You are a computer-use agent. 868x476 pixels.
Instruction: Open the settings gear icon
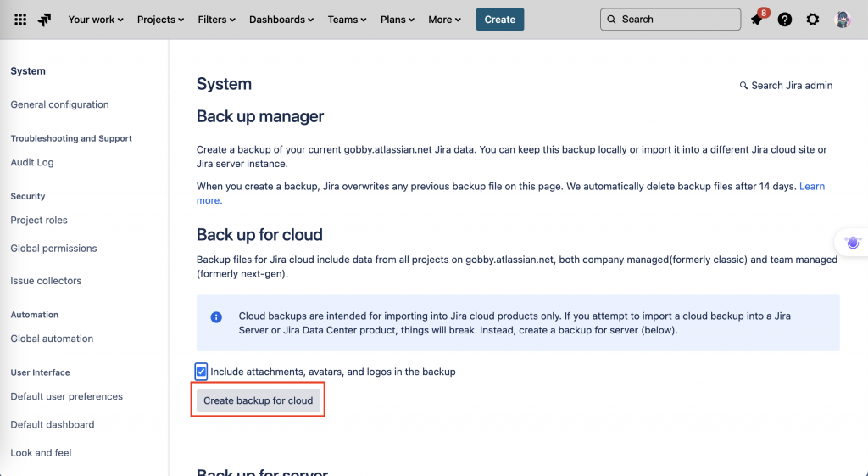pyautogui.click(x=813, y=20)
